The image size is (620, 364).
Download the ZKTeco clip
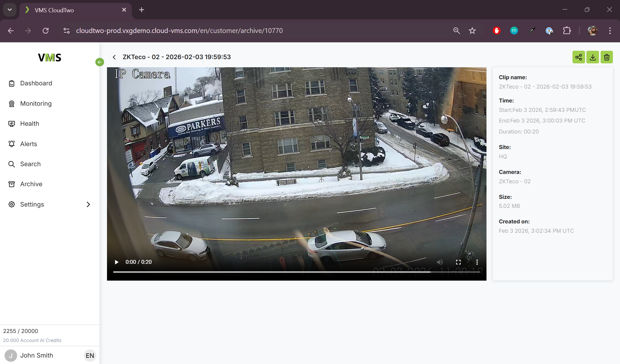coord(593,57)
